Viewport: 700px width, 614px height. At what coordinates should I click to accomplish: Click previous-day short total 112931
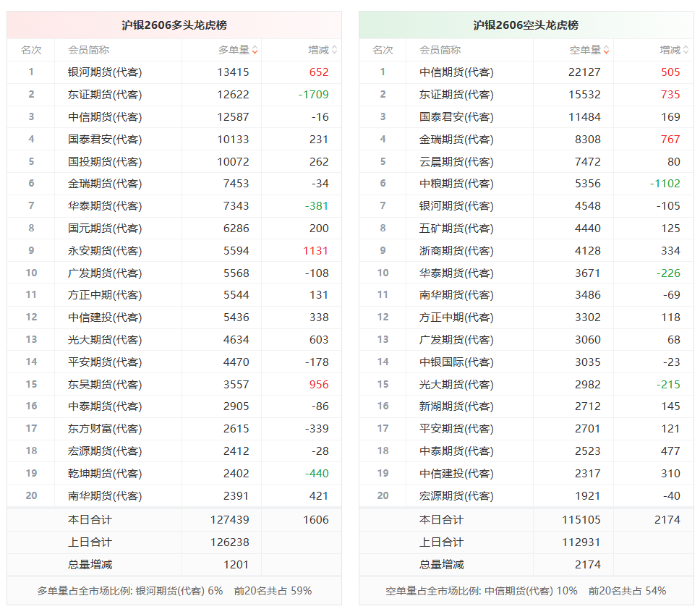(x=581, y=542)
